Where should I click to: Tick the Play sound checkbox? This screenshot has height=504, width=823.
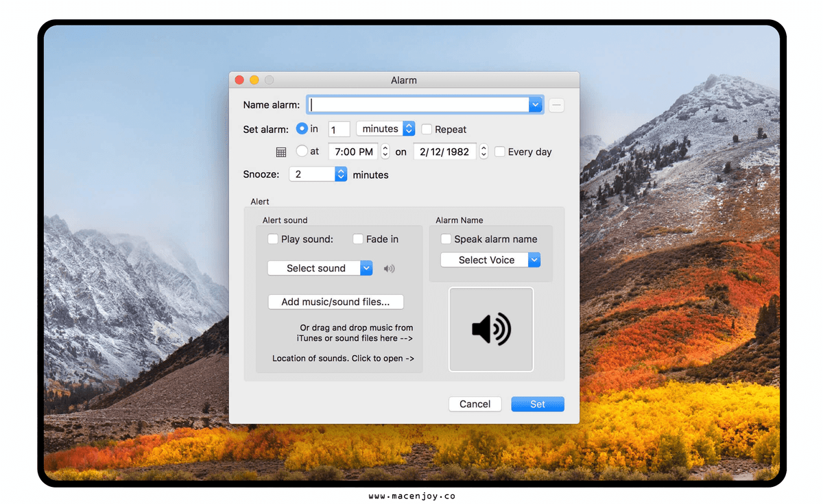(273, 239)
